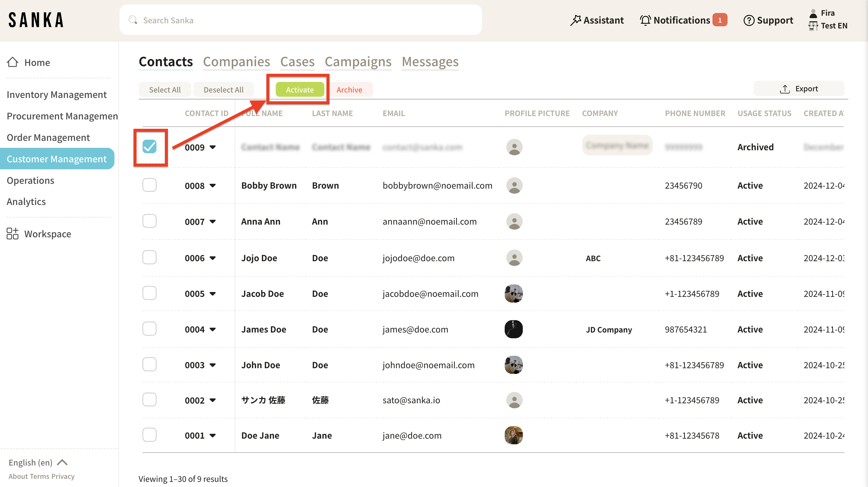Click Jacob Doe's profile picture thumbnail

coord(513,294)
